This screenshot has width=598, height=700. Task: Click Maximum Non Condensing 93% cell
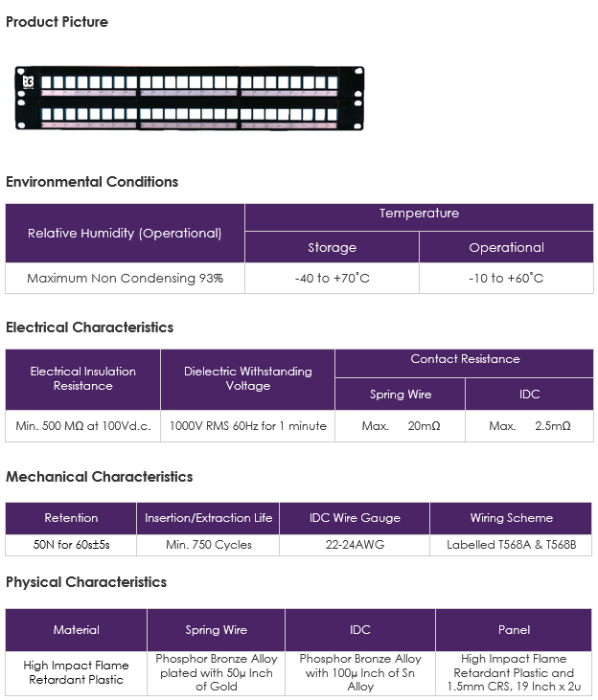(125, 278)
